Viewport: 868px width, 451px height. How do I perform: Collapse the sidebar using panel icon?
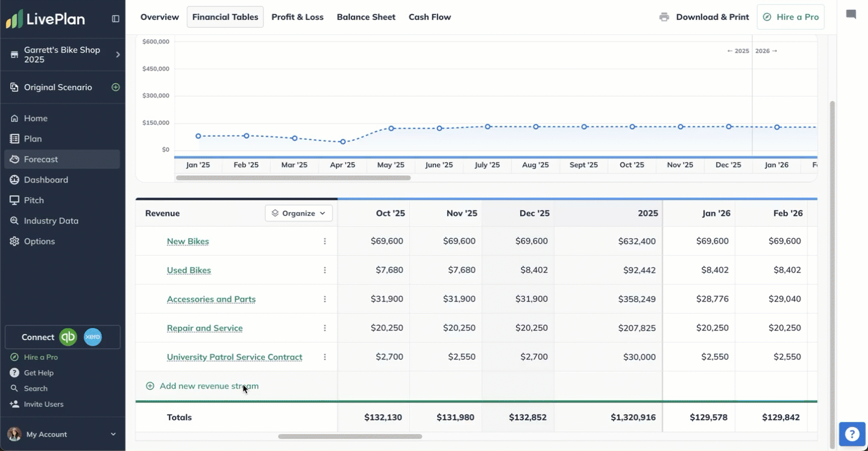tap(116, 19)
